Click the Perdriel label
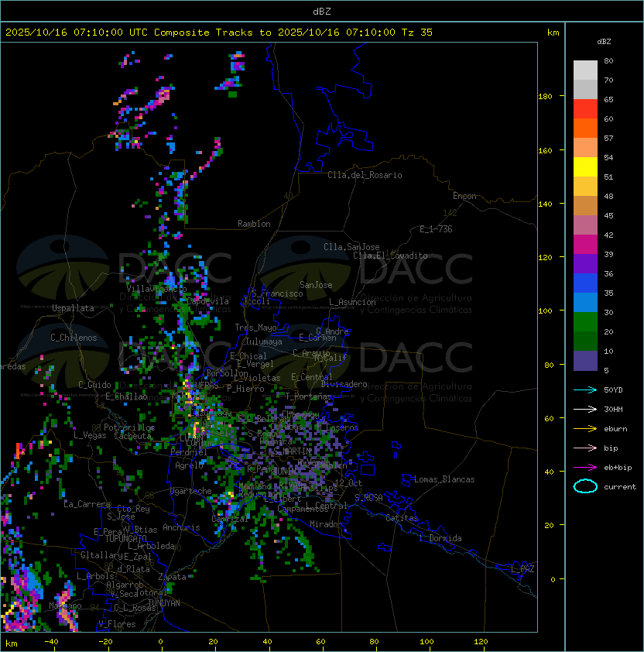This screenshot has height=652, width=644. (x=188, y=452)
